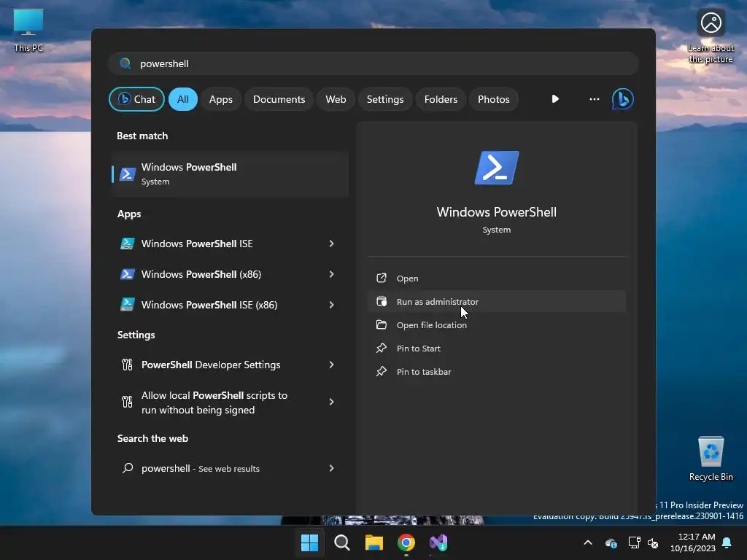
Task: Expand PowerShell Developer Settings chevron
Action: [x=332, y=365]
